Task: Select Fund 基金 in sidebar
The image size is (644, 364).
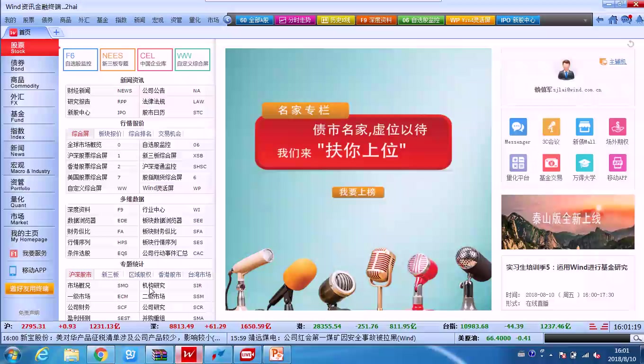Action: click(29, 117)
